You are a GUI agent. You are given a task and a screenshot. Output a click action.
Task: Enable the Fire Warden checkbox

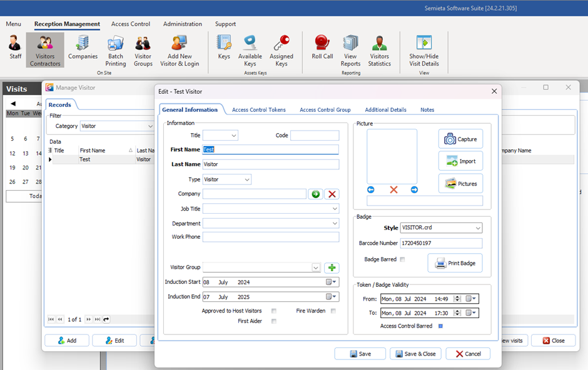pyautogui.click(x=332, y=311)
